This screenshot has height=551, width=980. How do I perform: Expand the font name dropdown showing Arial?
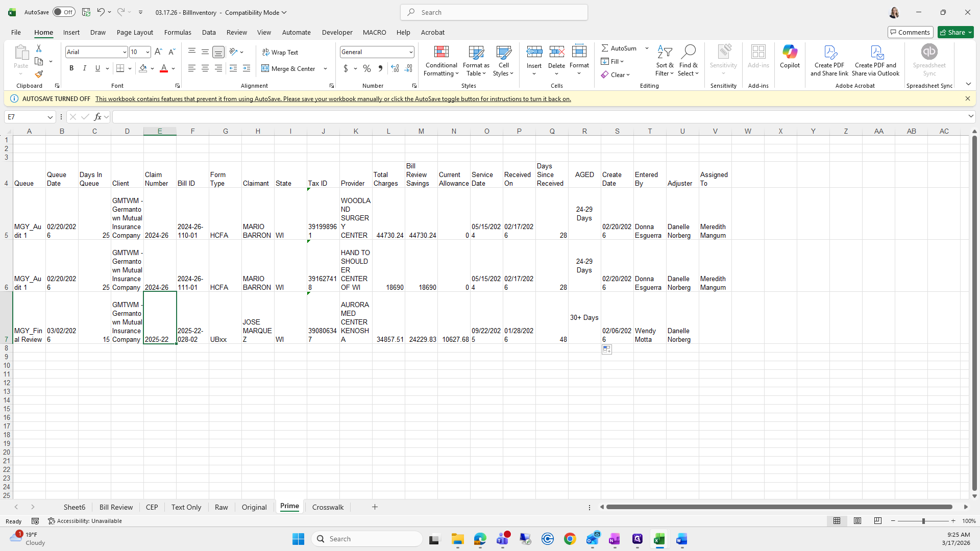point(124,52)
